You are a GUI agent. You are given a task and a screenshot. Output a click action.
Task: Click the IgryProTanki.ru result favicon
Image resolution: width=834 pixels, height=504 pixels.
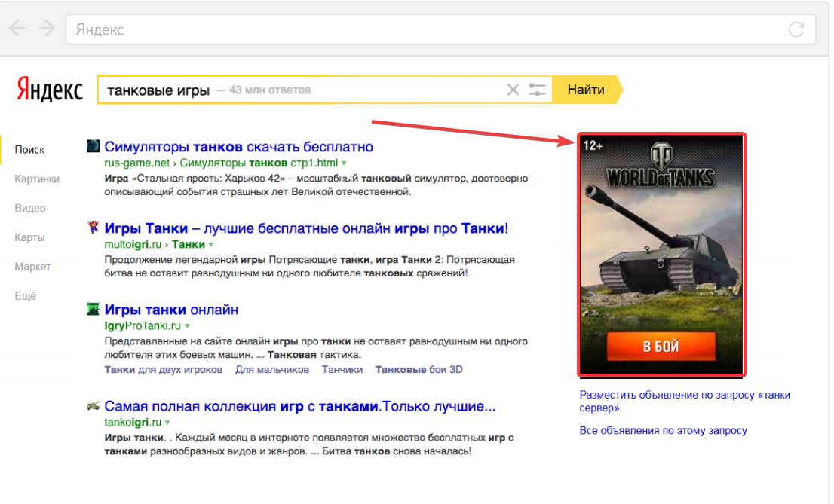coord(93,309)
